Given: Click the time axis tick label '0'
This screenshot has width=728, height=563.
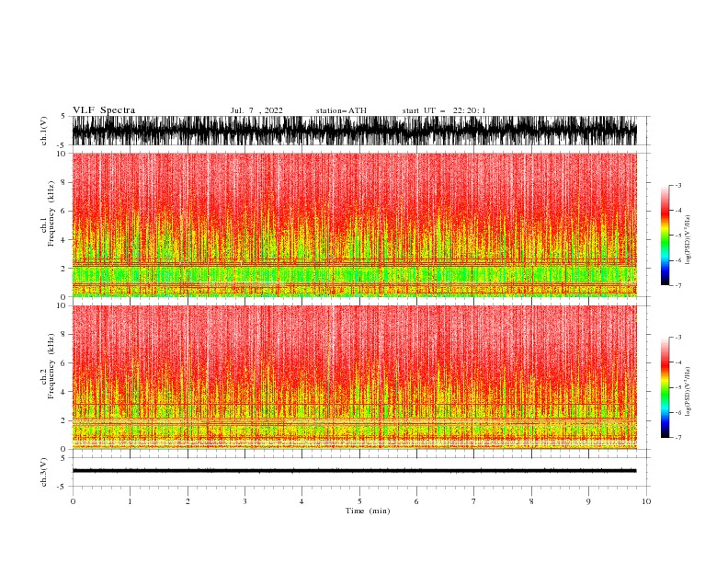Looking at the screenshot, I should tap(73, 501).
